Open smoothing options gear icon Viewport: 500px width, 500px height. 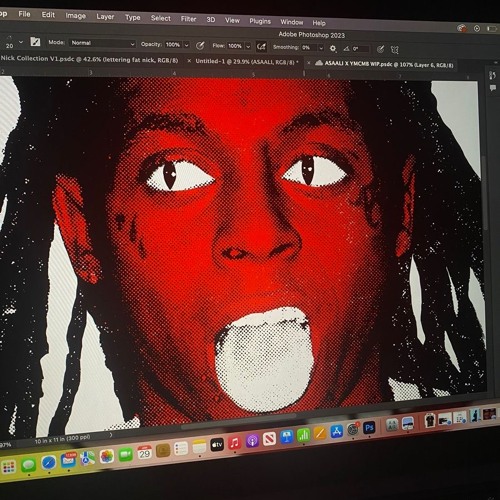tap(333, 49)
